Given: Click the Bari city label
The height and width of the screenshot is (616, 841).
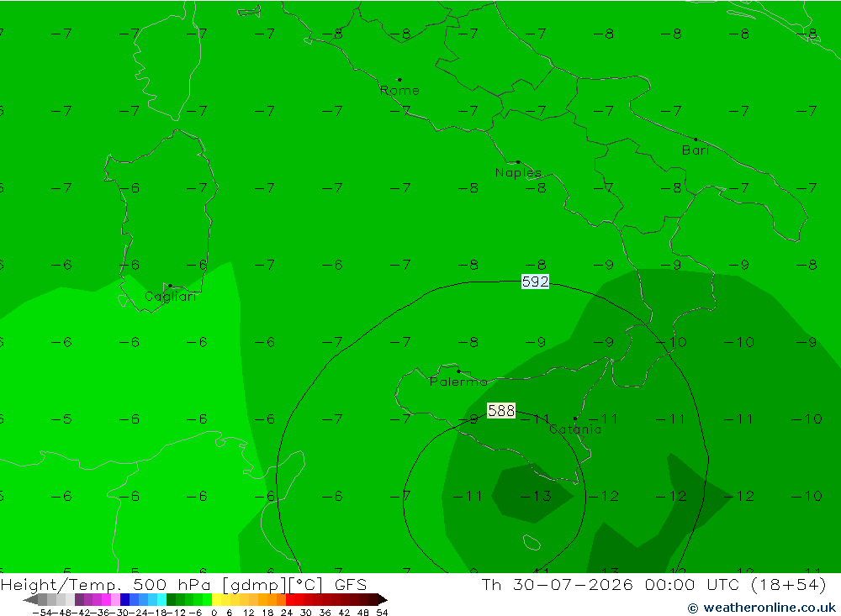Looking at the screenshot, I should tap(696, 150).
